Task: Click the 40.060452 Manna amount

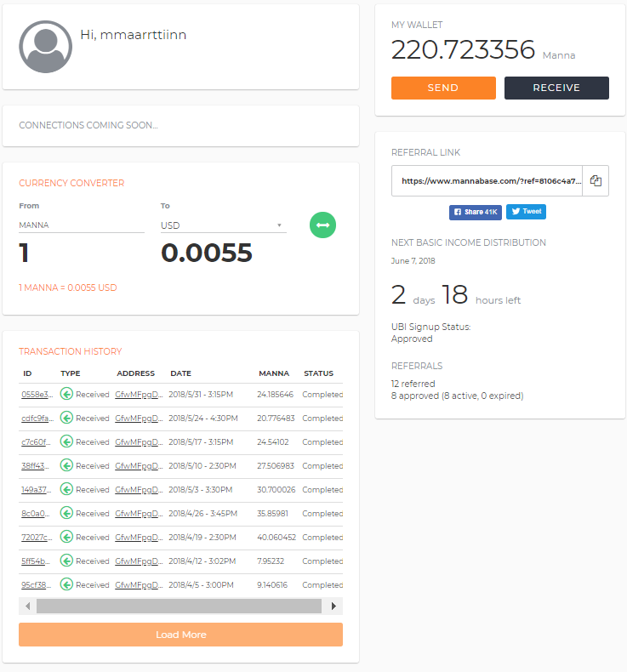Action: point(276,537)
